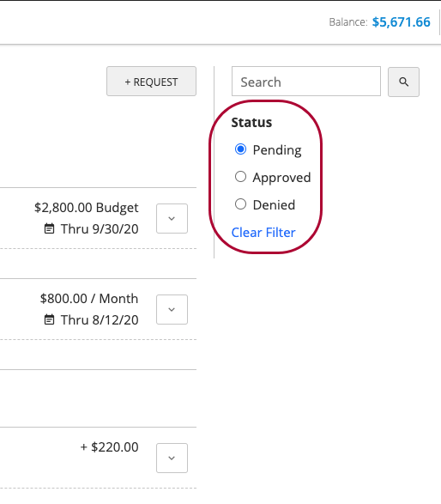Click the Thru 8/12/20 date label
Screen dimensions: 441x504
pos(100,320)
